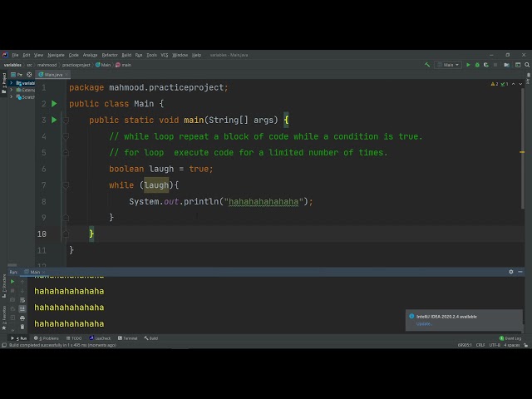The height and width of the screenshot is (399, 532).
Task: Open the Edit menu
Action: point(27,55)
